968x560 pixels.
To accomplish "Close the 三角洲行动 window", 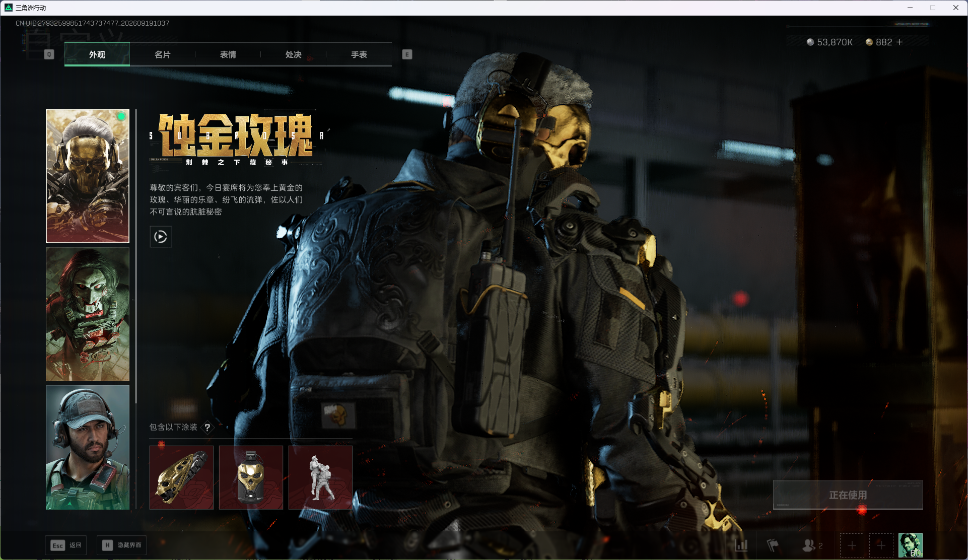I will click(955, 8).
